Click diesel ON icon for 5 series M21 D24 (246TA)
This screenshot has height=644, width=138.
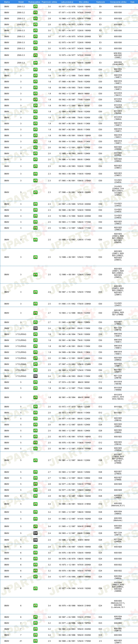[35, 533]
